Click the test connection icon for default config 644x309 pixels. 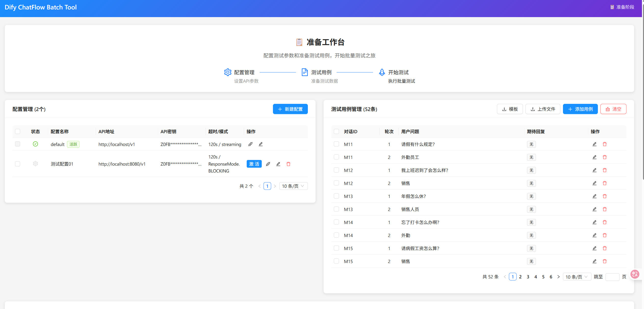pyautogui.click(x=250, y=144)
